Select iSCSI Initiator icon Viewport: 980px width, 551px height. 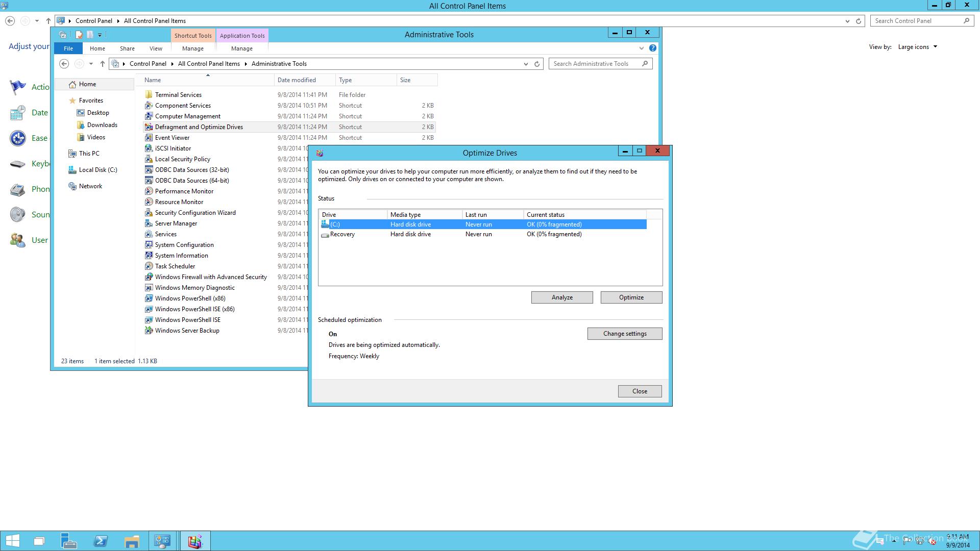[x=149, y=148]
